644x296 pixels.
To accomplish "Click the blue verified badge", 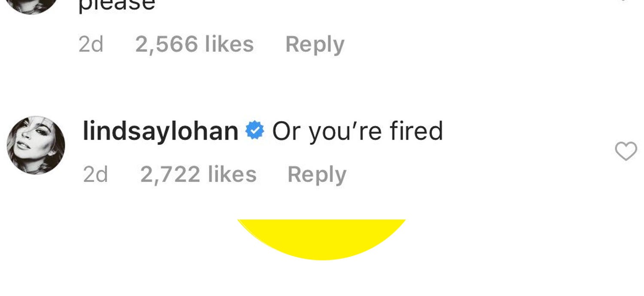I will pos(255,131).
